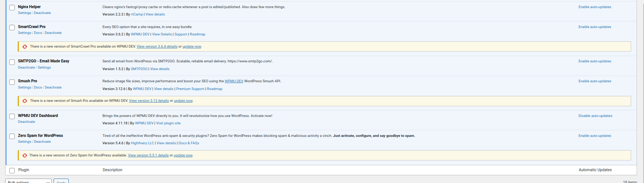Deactivate the SMTP2GO plugin

tap(27, 68)
